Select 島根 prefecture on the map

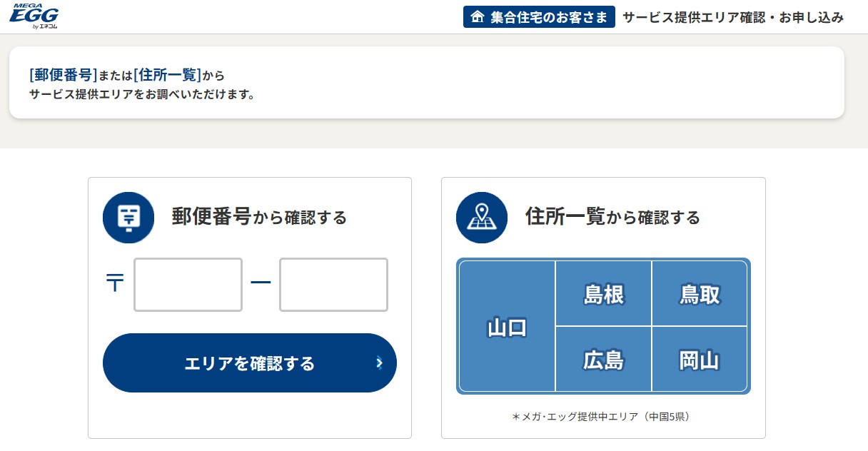coord(604,293)
